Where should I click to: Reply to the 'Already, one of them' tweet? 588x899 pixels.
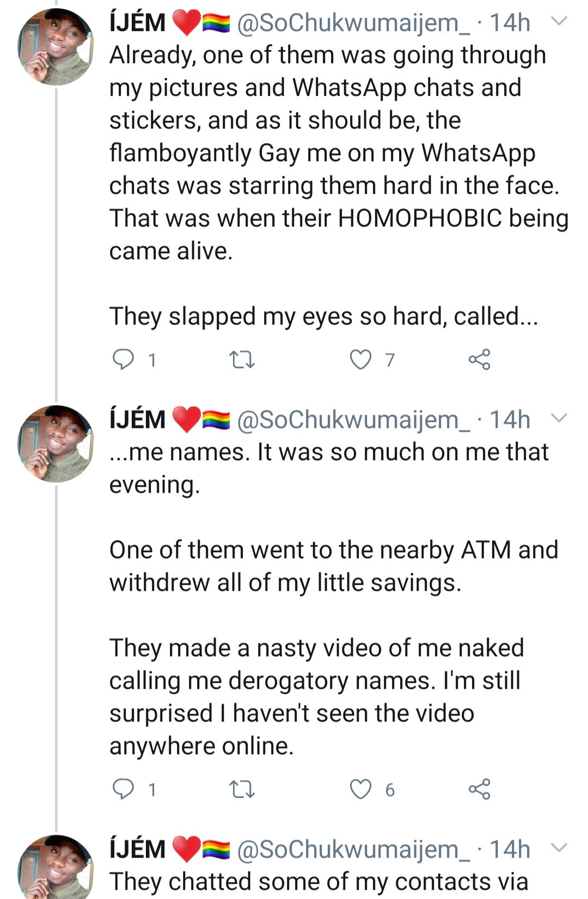tap(123, 359)
